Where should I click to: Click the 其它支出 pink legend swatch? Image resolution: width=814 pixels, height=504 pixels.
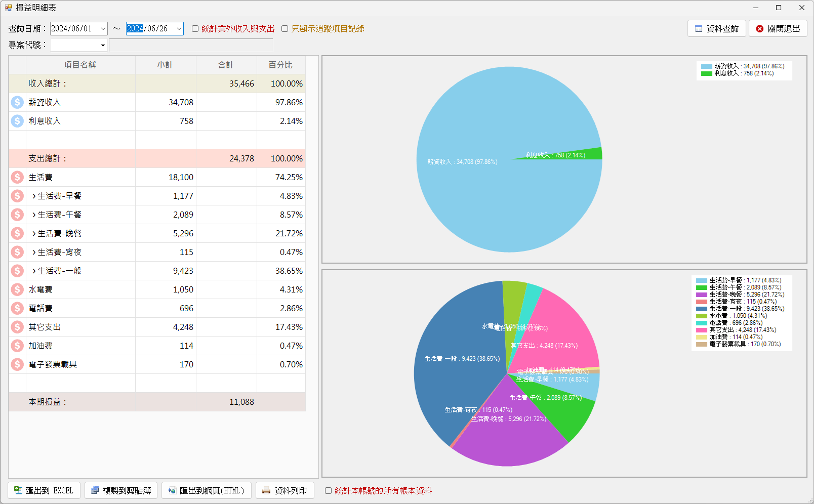702,330
